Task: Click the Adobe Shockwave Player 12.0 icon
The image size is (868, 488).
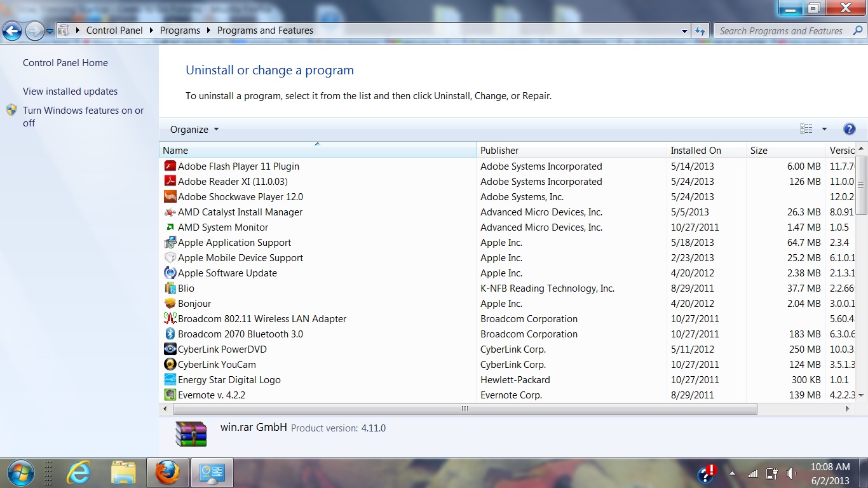Action: [x=170, y=197]
